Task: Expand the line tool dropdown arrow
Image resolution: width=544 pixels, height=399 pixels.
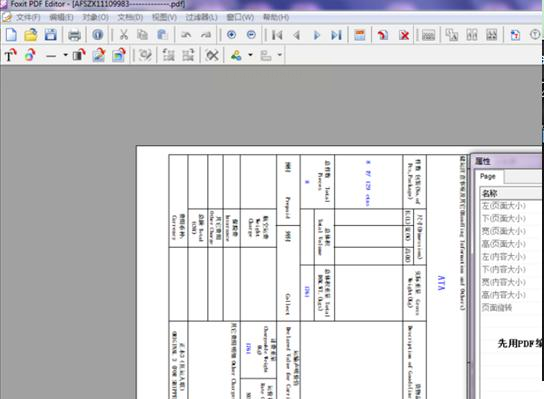Action: (x=65, y=55)
